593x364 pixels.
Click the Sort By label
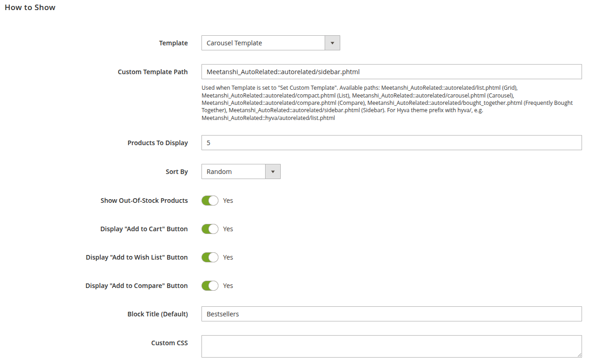(x=177, y=172)
